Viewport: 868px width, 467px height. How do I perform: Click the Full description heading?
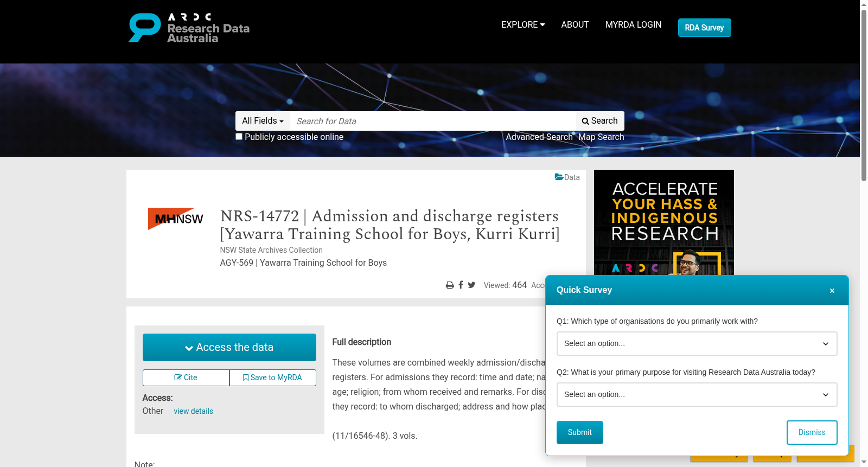(361, 342)
